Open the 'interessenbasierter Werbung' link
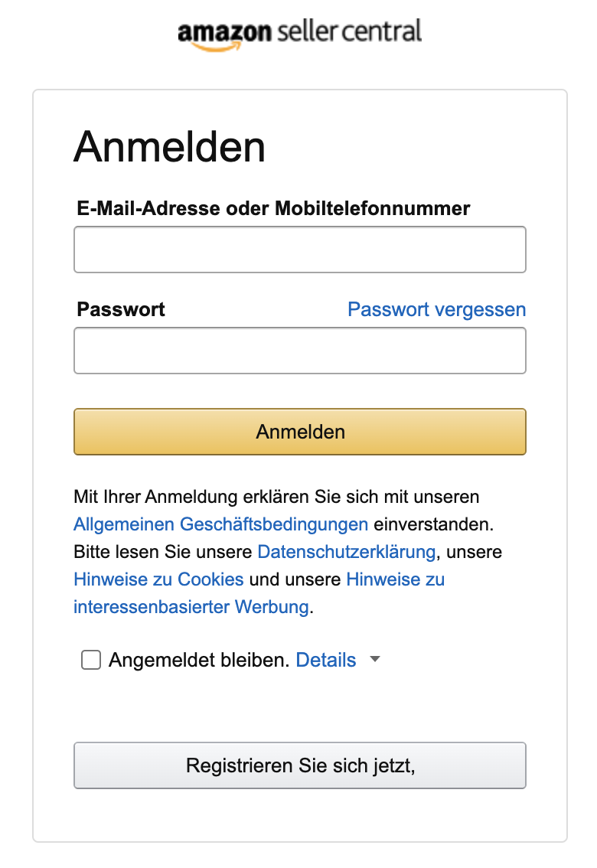 point(191,607)
